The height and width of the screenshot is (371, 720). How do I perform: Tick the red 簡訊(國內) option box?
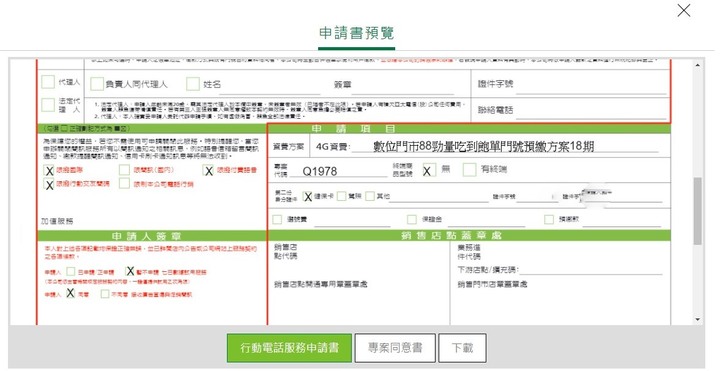(124, 170)
